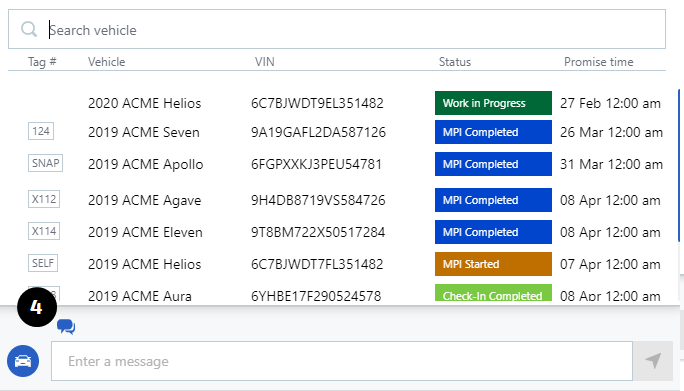Select tag 124 label
This screenshot has width=684, height=391.
tap(41, 131)
